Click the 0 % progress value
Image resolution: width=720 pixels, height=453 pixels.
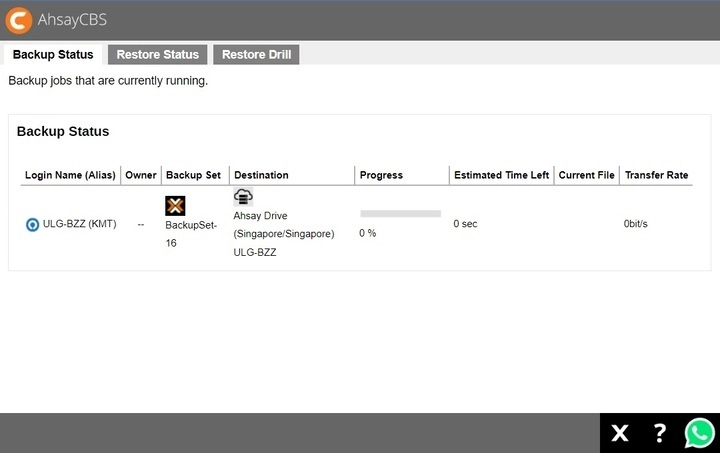(x=367, y=233)
